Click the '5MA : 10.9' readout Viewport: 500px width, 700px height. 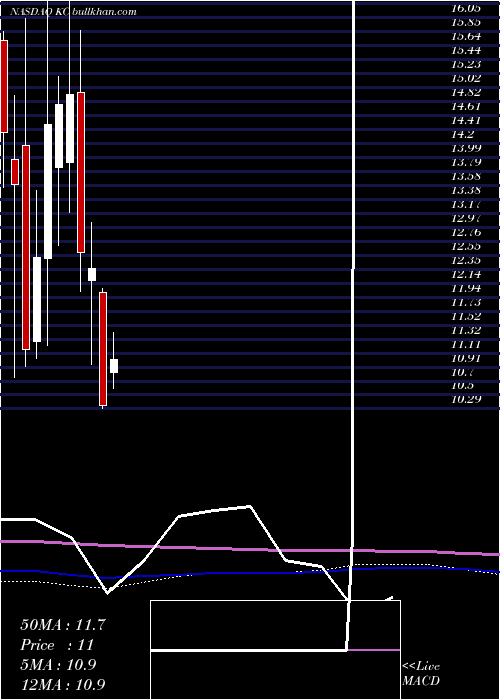[58, 665]
